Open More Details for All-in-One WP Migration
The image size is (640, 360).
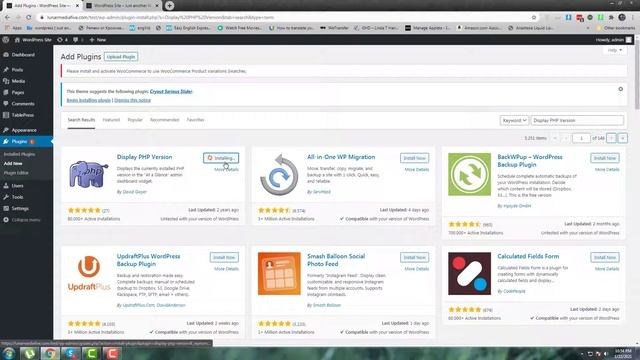coord(417,169)
